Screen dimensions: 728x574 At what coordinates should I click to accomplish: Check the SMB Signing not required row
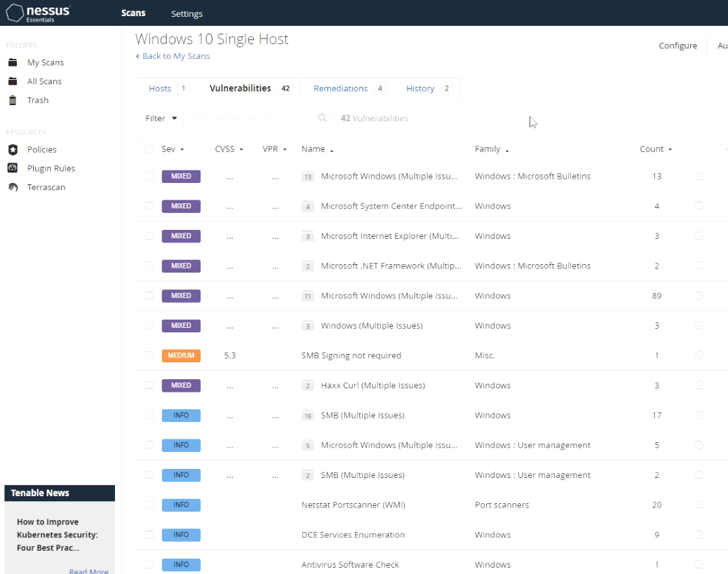tap(149, 355)
